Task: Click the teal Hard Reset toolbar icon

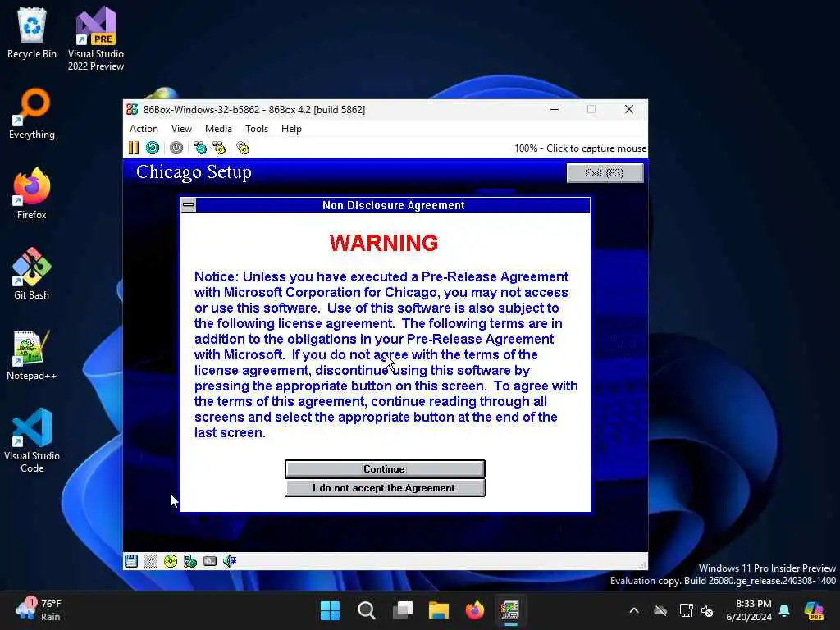Action: 153,148
